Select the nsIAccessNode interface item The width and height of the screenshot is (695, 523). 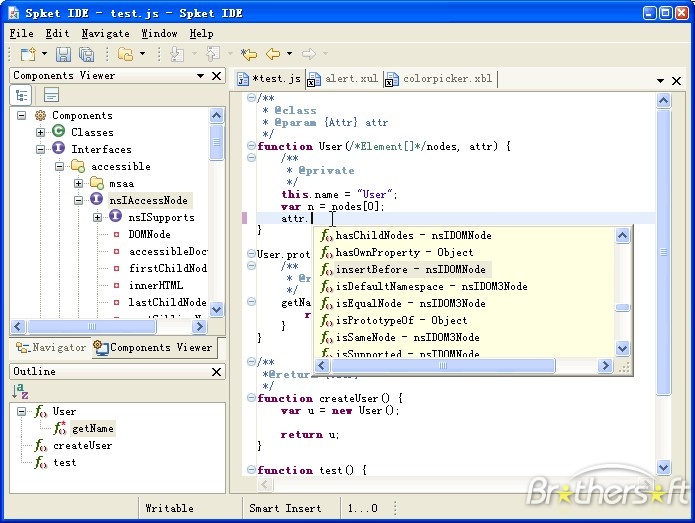point(148,200)
